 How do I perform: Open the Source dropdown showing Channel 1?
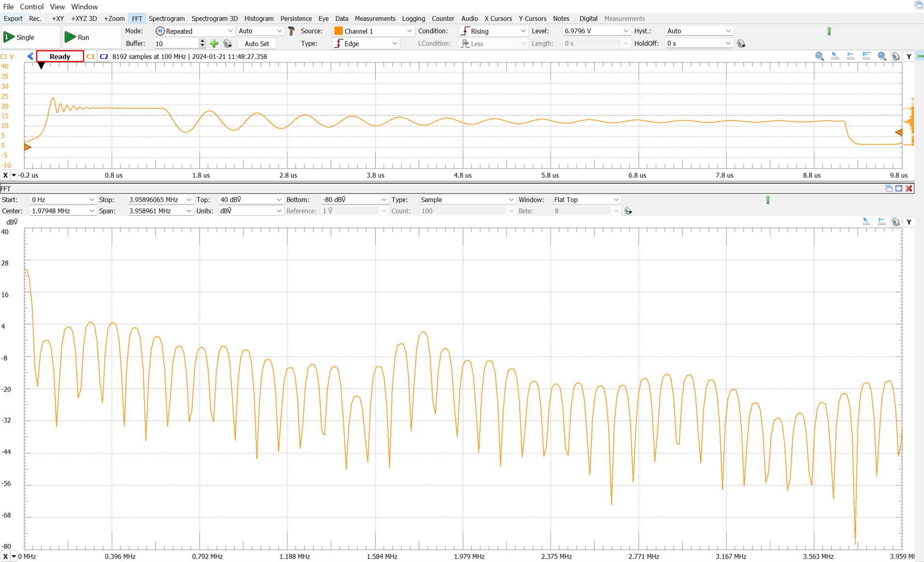coord(373,31)
